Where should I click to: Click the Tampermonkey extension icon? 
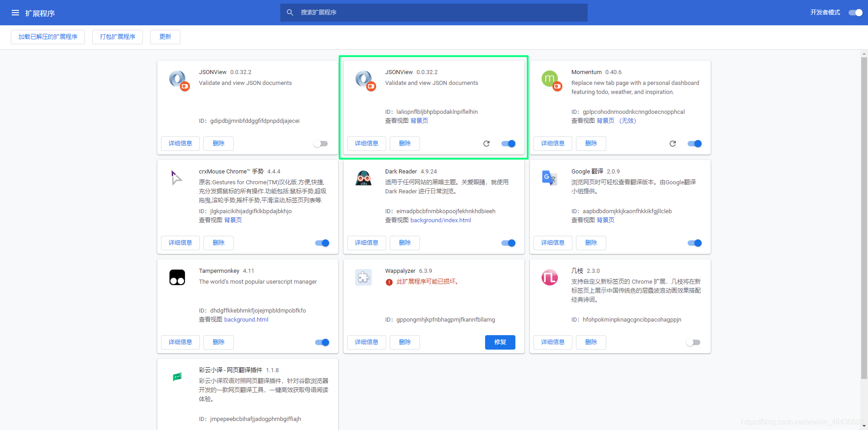coord(177,277)
